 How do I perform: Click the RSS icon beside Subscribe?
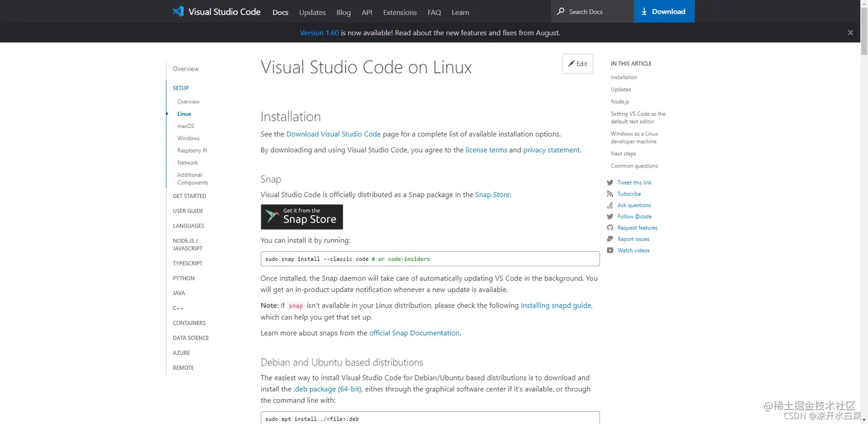point(610,194)
